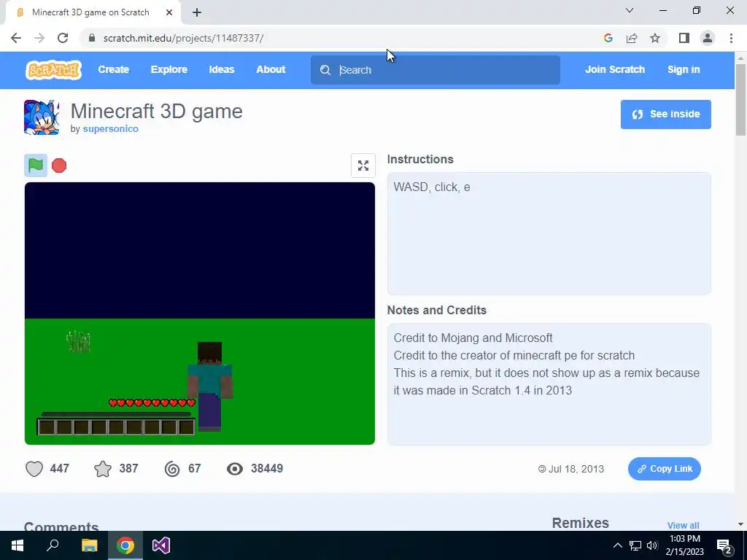Click the search magnifier icon in Scratch bar

click(325, 70)
